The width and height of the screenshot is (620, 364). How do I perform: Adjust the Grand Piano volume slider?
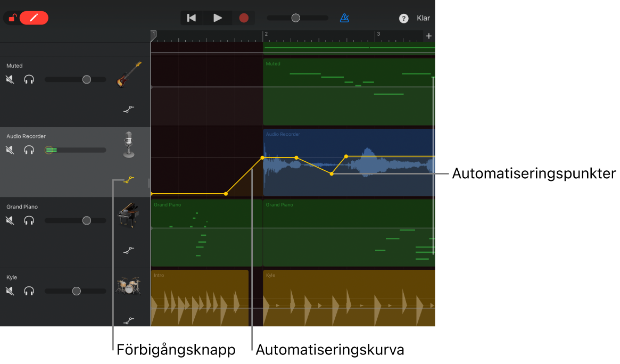coord(75,220)
